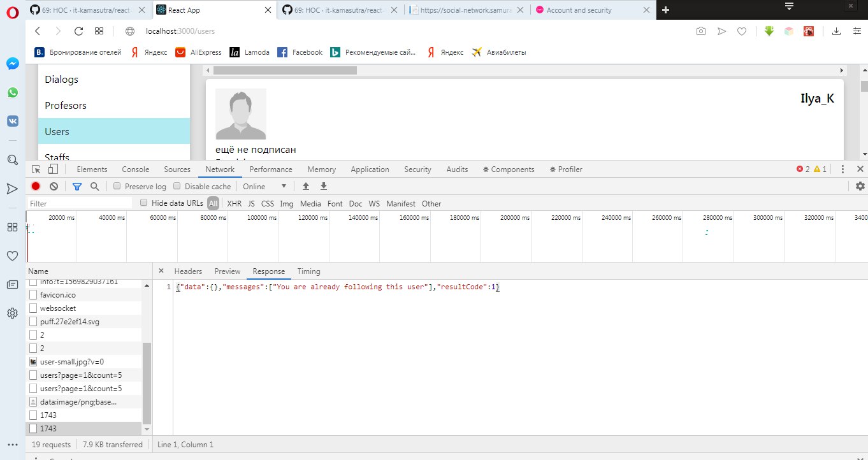Stop recording the network log
This screenshot has width=868, height=460.
click(36, 186)
